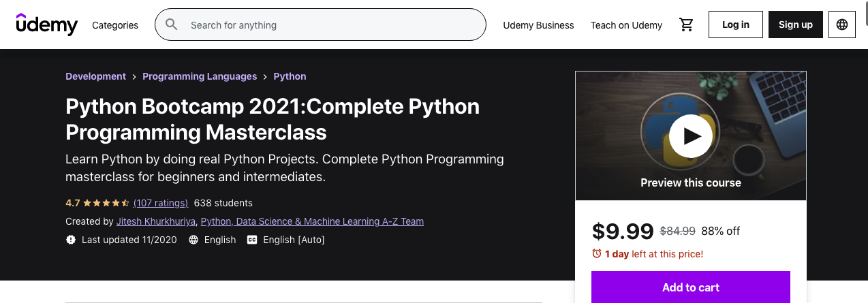The width and height of the screenshot is (868, 303).
Task: Open Python, Data Science & Machine Learning A-Z Team link
Action: (x=312, y=221)
